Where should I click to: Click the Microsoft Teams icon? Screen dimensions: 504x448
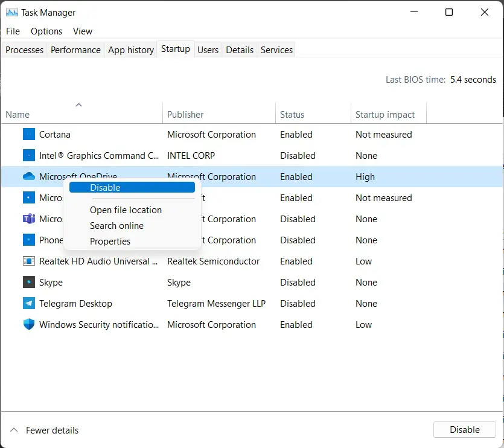tap(29, 219)
